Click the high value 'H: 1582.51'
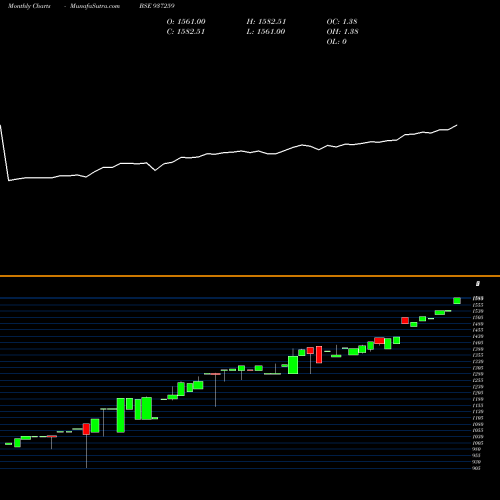The width and height of the screenshot is (500, 500). [266, 22]
